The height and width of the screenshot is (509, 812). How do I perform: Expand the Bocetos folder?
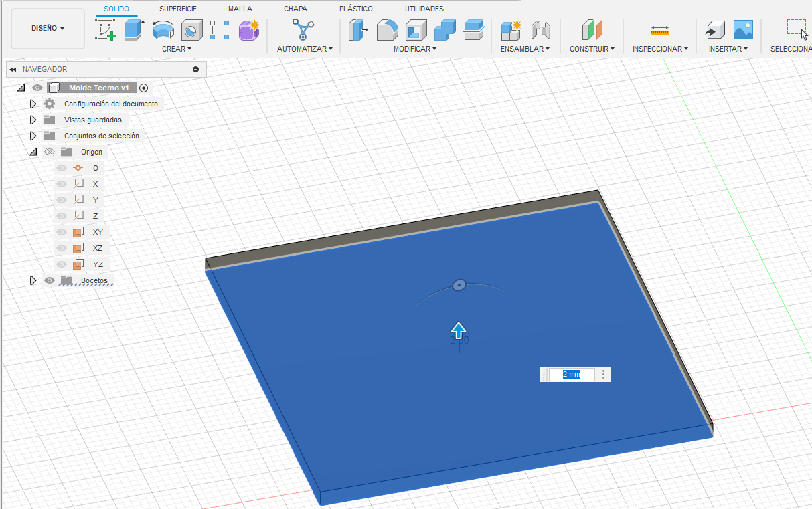pos(33,280)
